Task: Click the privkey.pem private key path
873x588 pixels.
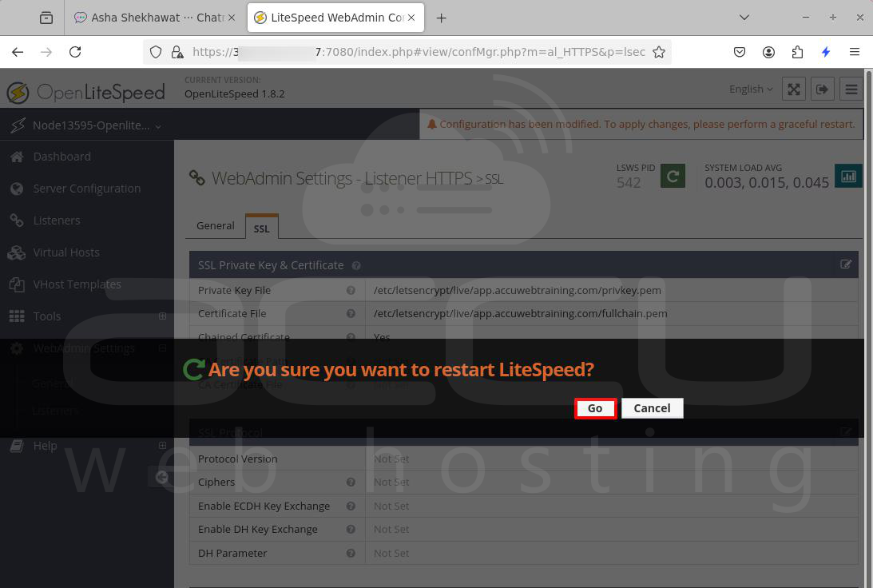Action: click(518, 290)
